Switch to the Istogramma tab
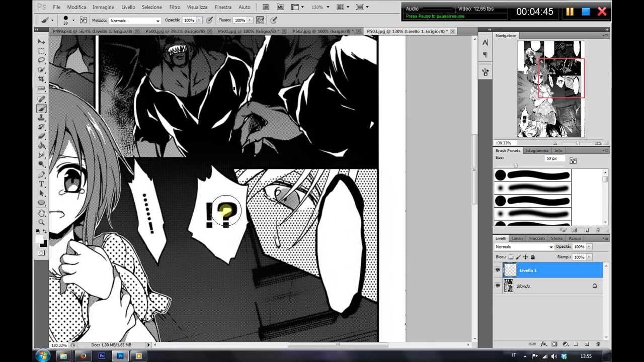This screenshot has width=644, height=362. point(537,151)
